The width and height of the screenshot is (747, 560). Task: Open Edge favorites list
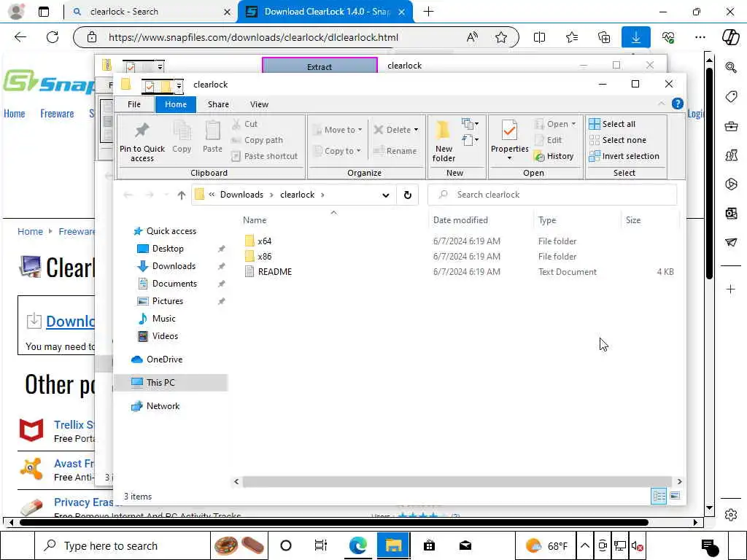click(x=572, y=37)
